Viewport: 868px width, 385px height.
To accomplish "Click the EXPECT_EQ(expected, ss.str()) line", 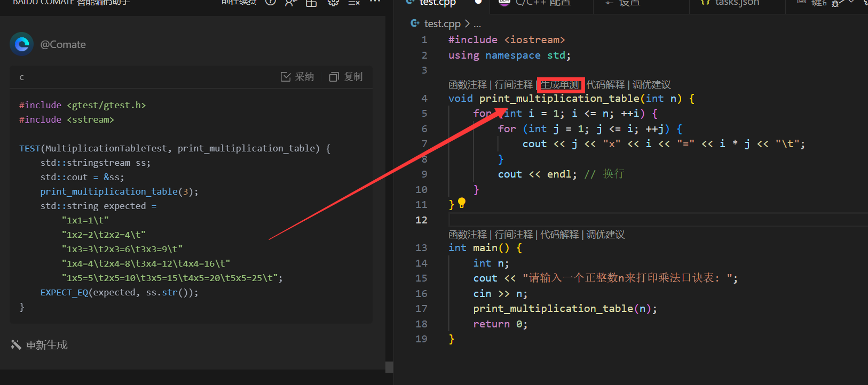I will tap(119, 292).
